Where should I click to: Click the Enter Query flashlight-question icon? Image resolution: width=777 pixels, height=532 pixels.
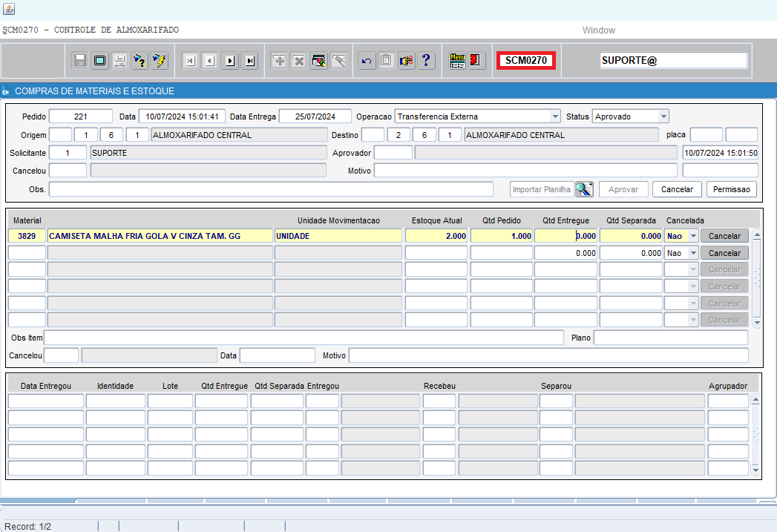pyautogui.click(x=140, y=60)
